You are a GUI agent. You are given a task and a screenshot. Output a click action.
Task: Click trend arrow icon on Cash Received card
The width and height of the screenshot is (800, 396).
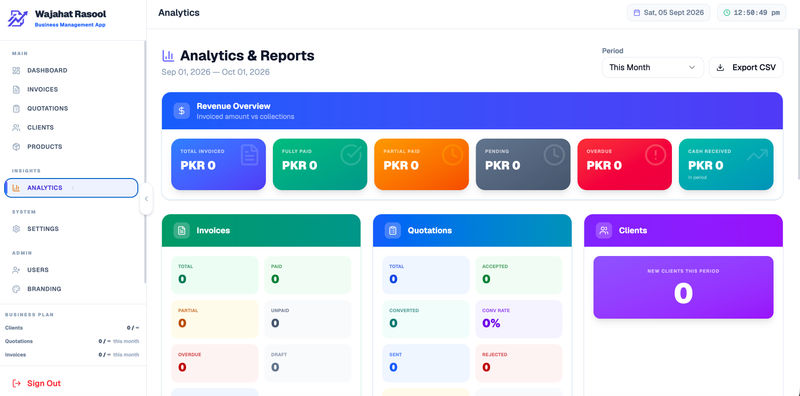coord(757,155)
